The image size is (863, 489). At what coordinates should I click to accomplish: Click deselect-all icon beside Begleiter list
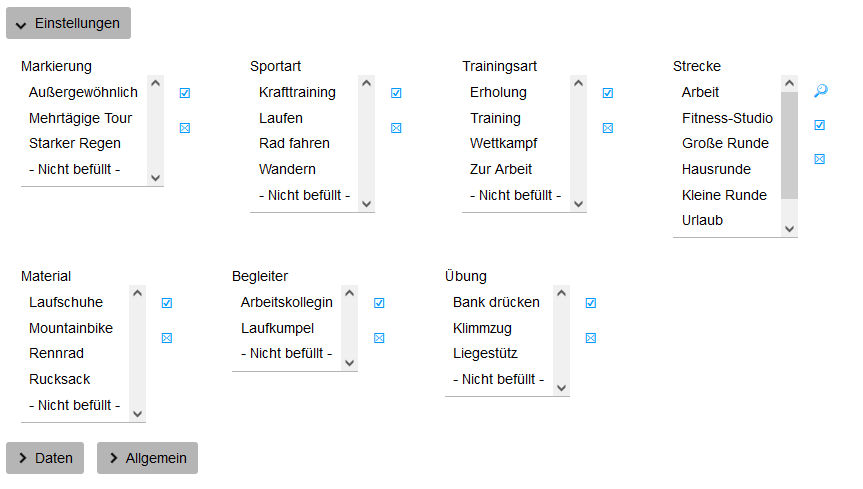coord(379,338)
